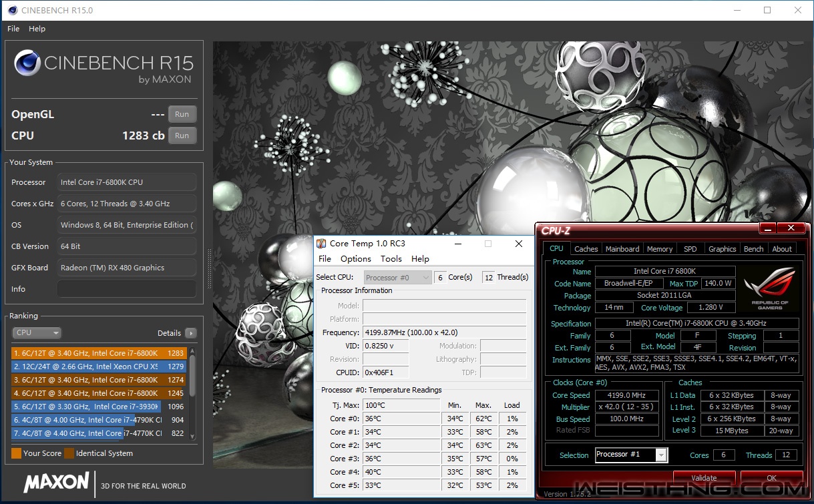Click the Code Name value Broadwell-E/EP
The width and height of the screenshot is (814, 504).
[x=628, y=284]
